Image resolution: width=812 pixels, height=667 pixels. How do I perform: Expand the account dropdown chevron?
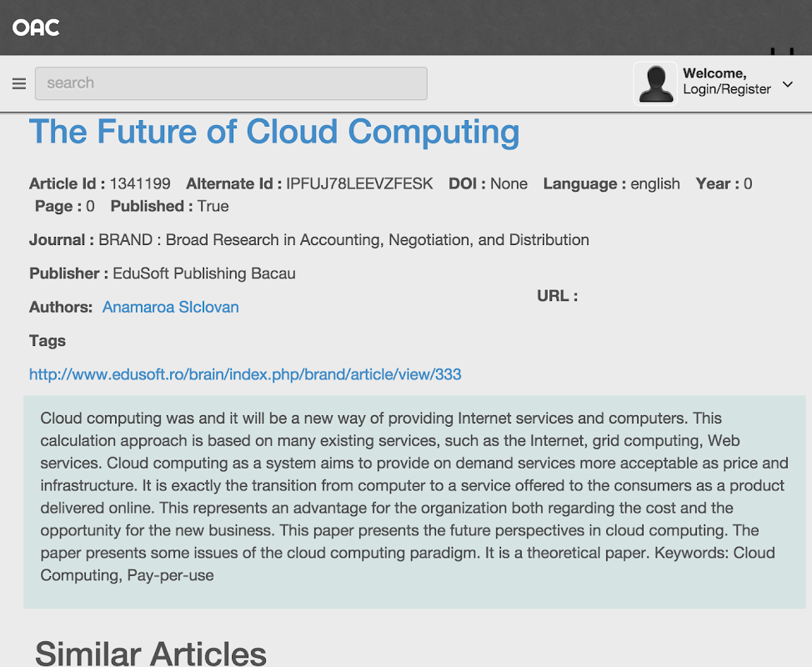(788, 84)
